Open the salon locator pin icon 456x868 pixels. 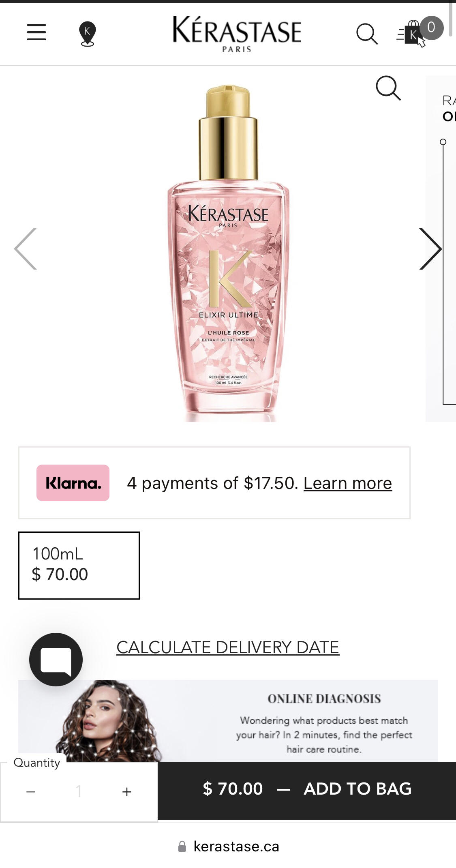pos(87,34)
